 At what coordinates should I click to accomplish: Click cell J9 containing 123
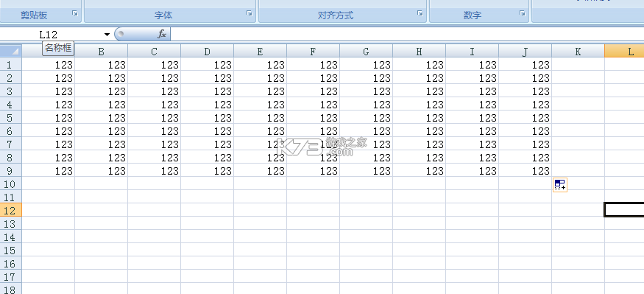[x=525, y=171]
